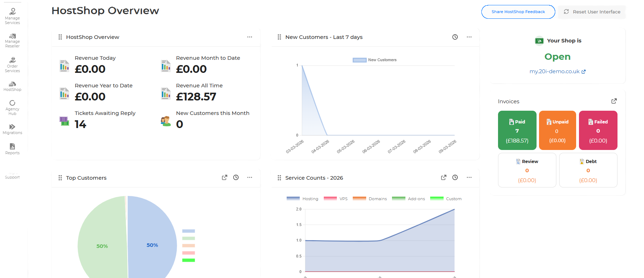Screen dimensions: 644x278
Task: Go to HostShop in the sidebar
Action: point(12,86)
